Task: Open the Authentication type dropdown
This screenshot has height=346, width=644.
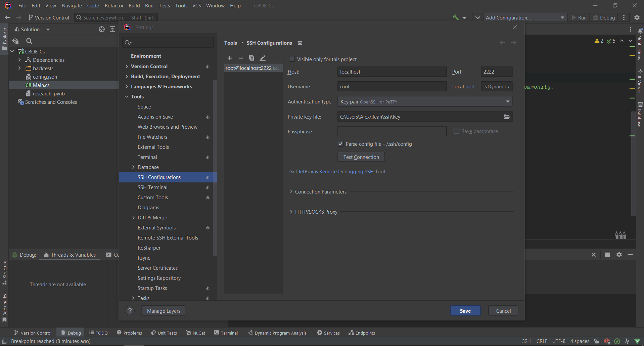Action: (x=424, y=102)
